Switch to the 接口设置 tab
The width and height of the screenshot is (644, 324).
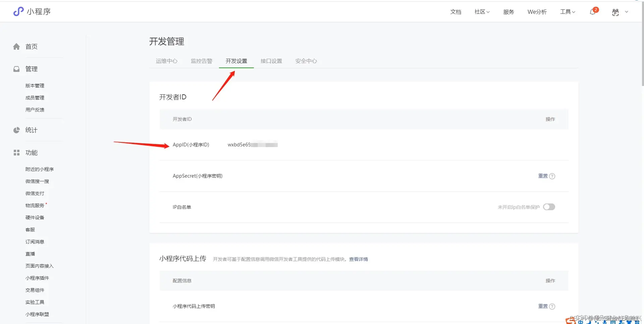point(271,61)
